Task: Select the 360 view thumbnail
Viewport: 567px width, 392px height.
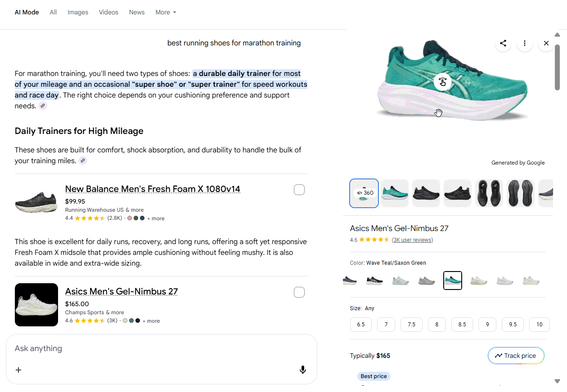Action: [x=364, y=193]
